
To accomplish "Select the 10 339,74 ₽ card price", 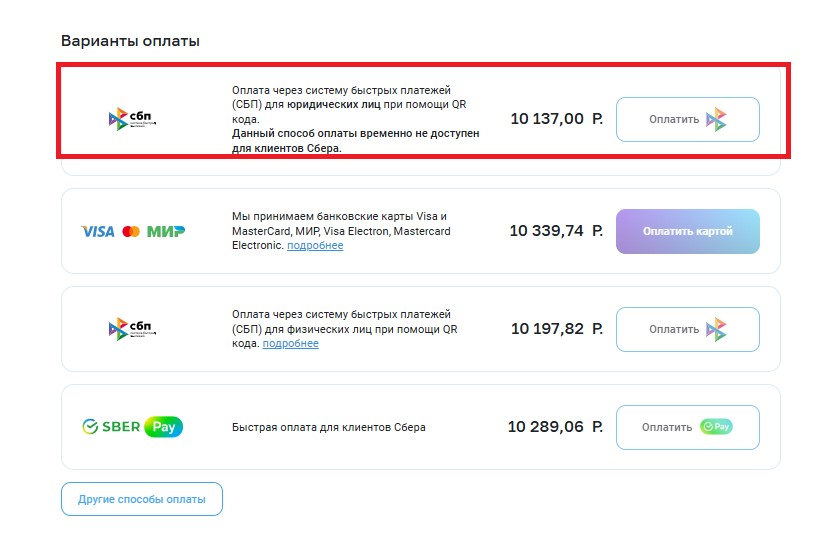I will pyautogui.click(x=556, y=231).
